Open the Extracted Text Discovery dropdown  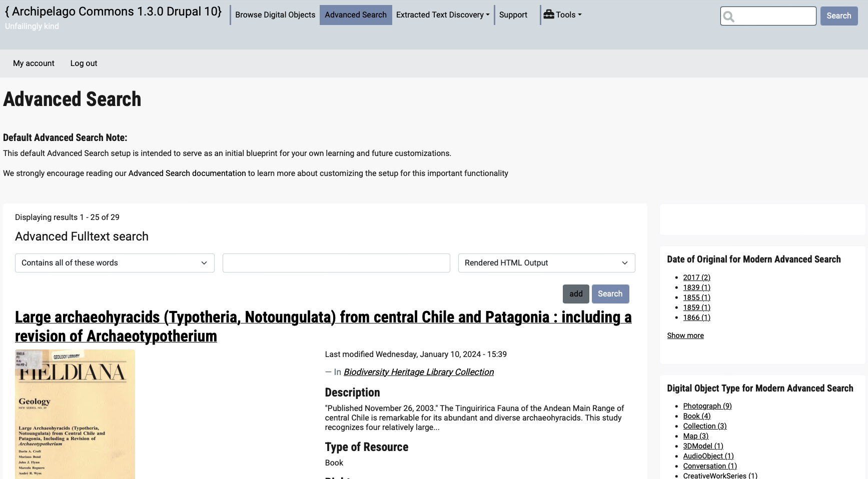click(x=442, y=15)
